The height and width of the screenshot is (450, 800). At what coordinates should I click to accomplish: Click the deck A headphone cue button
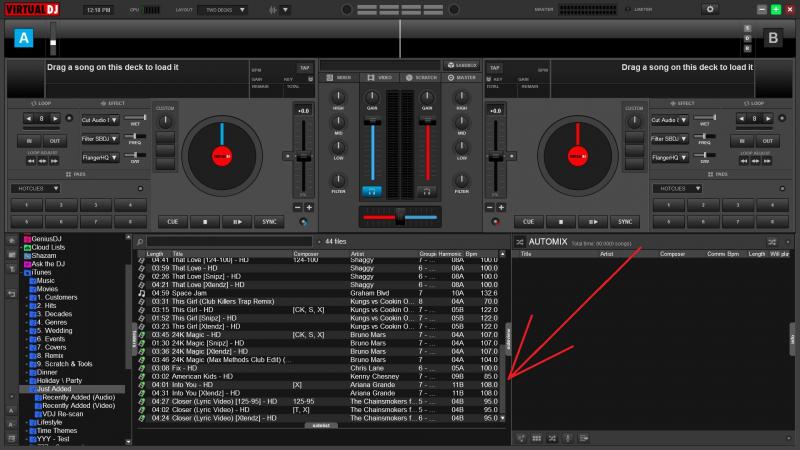(x=372, y=191)
